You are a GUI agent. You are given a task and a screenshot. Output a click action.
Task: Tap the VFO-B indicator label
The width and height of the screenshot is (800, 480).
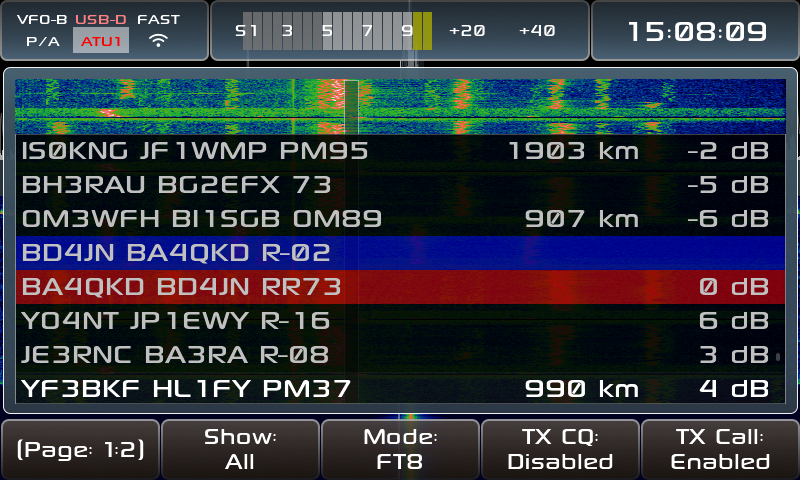(x=42, y=19)
